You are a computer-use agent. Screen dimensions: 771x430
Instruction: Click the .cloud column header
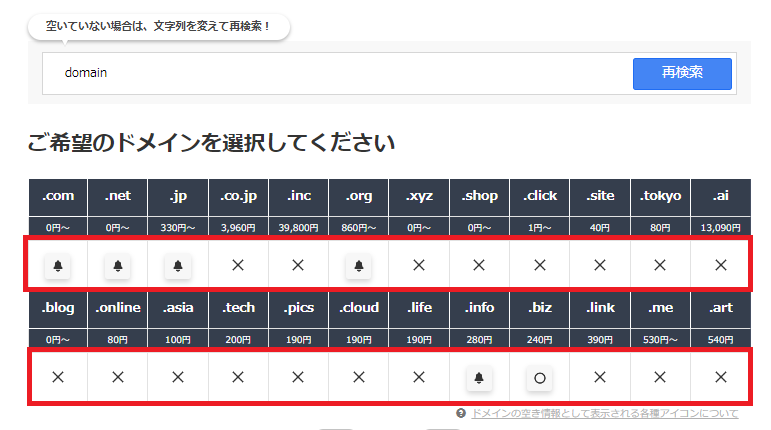[x=358, y=308]
